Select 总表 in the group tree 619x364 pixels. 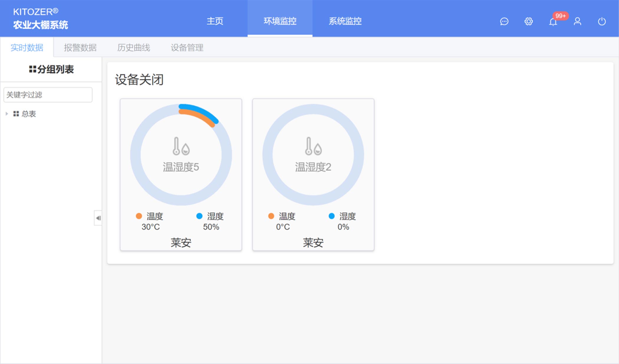[x=29, y=114]
